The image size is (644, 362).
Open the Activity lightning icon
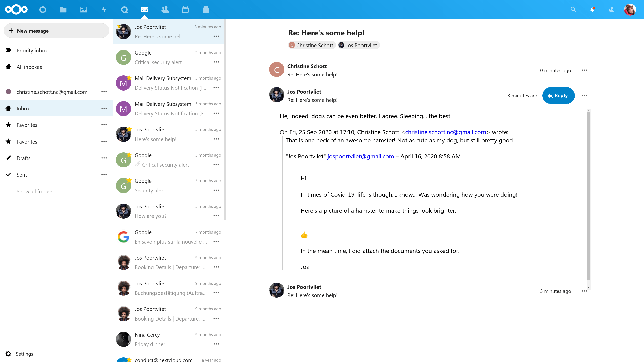click(104, 10)
